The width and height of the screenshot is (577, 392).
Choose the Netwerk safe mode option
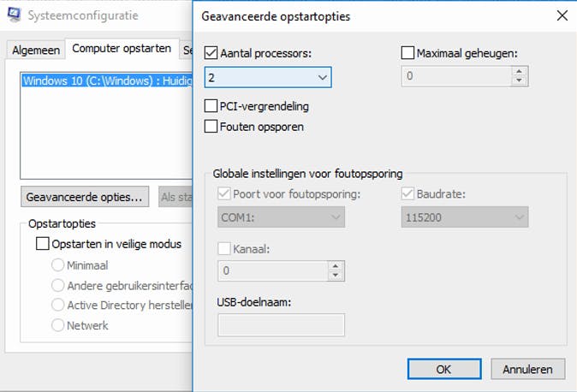click(58, 325)
